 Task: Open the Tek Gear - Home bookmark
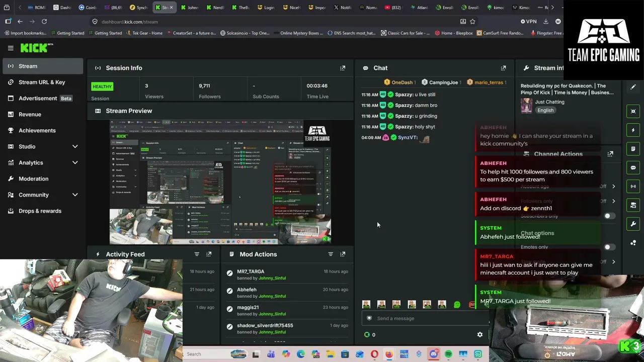143,33
